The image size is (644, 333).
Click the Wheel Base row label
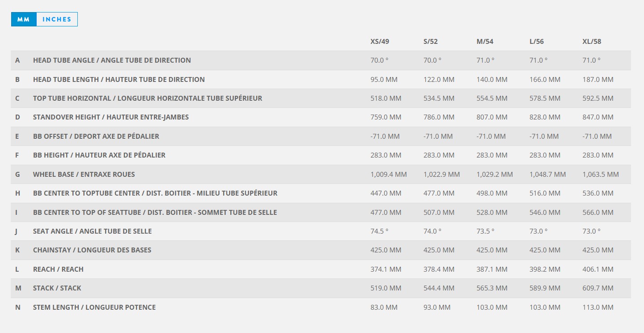[84, 175]
